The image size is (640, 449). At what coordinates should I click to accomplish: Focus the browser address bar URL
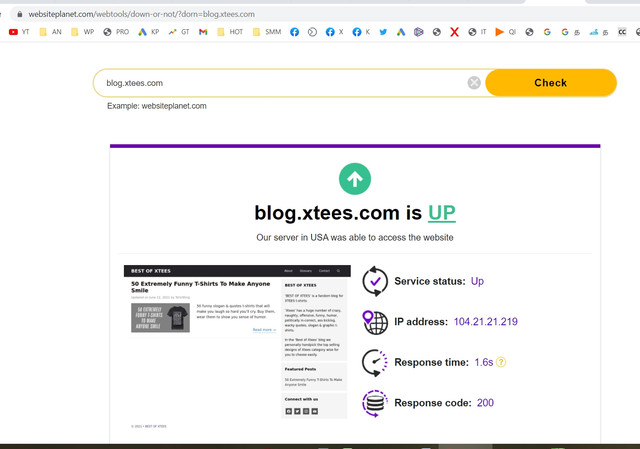pyautogui.click(x=141, y=14)
